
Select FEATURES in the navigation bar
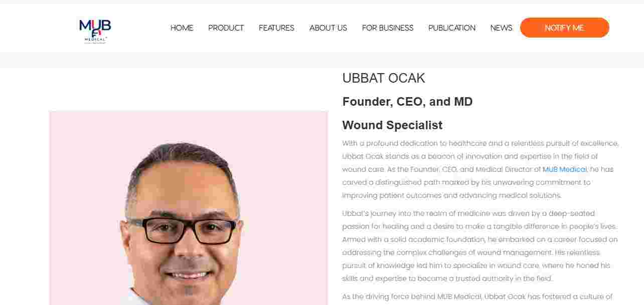pos(276,28)
